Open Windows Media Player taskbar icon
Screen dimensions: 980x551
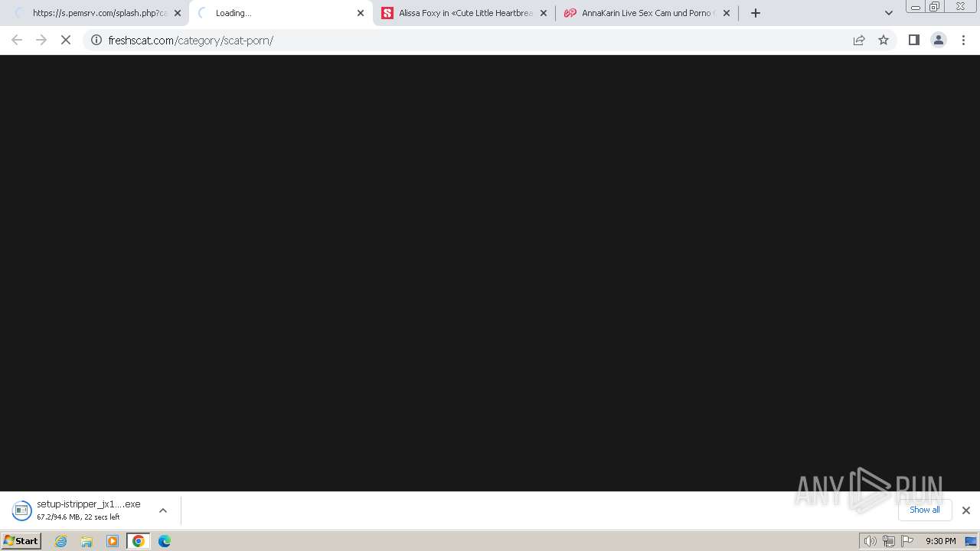pos(113,541)
